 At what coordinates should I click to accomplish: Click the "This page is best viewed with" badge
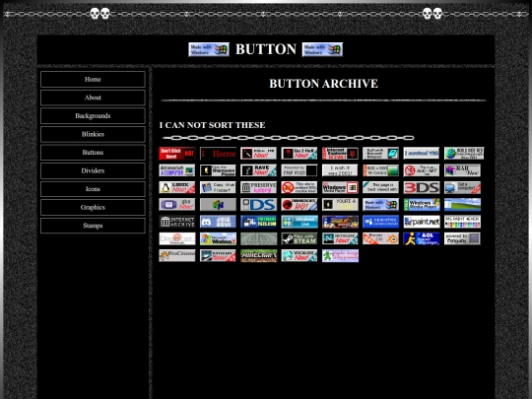point(380,187)
